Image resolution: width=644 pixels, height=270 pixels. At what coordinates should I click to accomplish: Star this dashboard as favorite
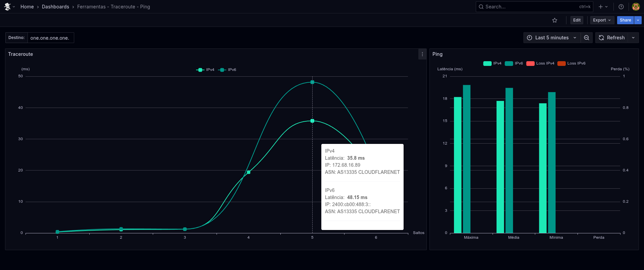pyautogui.click(x=555, y=20)
